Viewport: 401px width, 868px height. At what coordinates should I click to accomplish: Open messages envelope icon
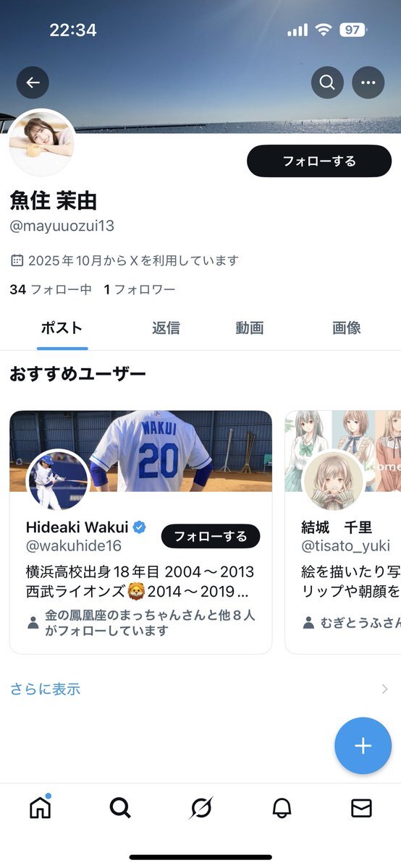click(x=361, y=807)
